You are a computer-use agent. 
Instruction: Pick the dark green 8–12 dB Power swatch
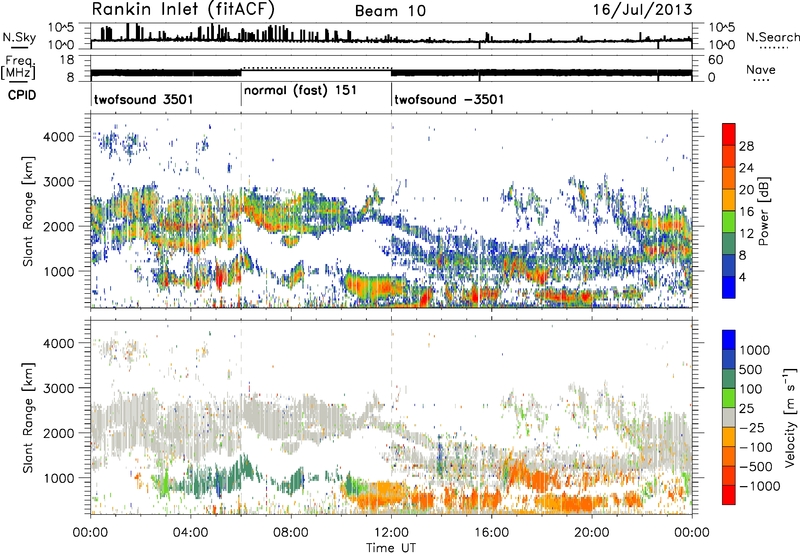click(729, 244)
